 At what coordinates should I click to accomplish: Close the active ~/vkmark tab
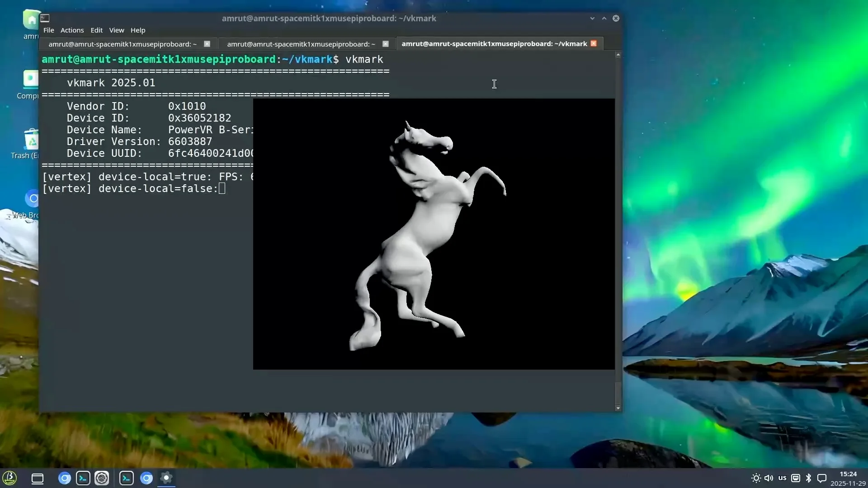pyautogui.click(x=594, y=43)
